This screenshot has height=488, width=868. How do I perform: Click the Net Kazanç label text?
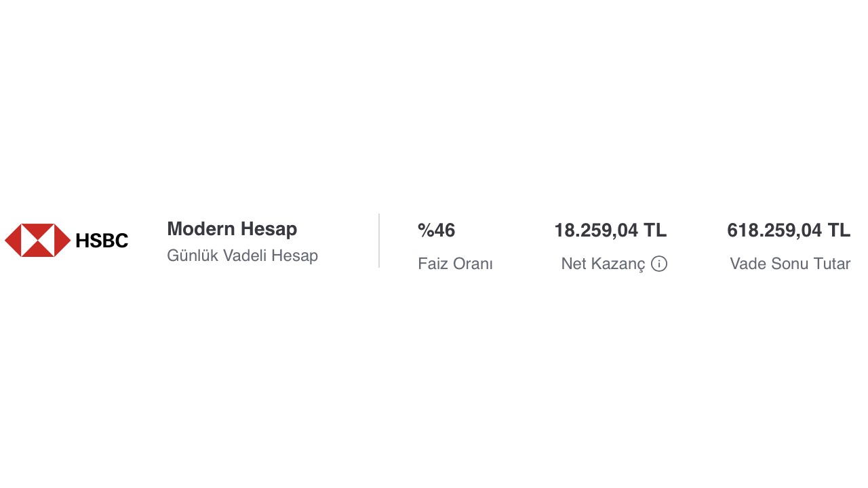(602, 264)
